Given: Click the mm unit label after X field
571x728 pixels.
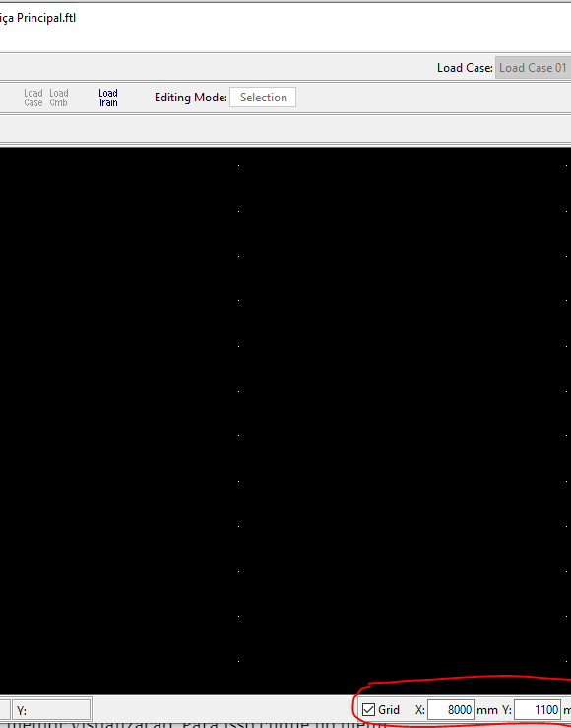Looking at the screenshot, I should coord(487,710).
